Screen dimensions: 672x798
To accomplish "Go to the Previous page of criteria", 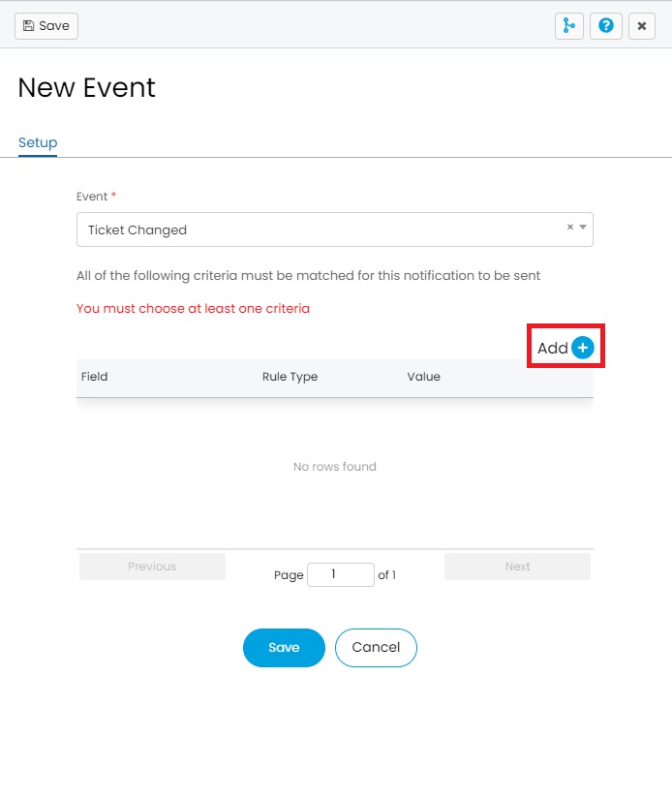I will pos(152,567).
